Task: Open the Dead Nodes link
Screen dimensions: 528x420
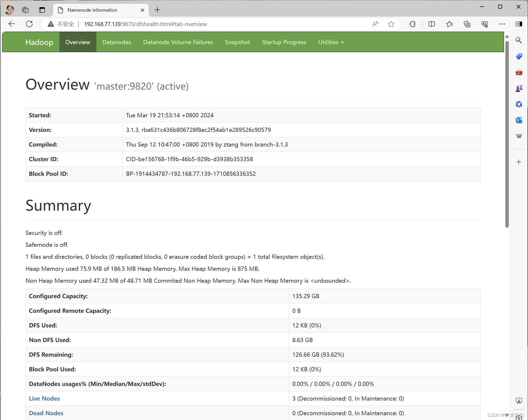Action: (x=46, y=413)
